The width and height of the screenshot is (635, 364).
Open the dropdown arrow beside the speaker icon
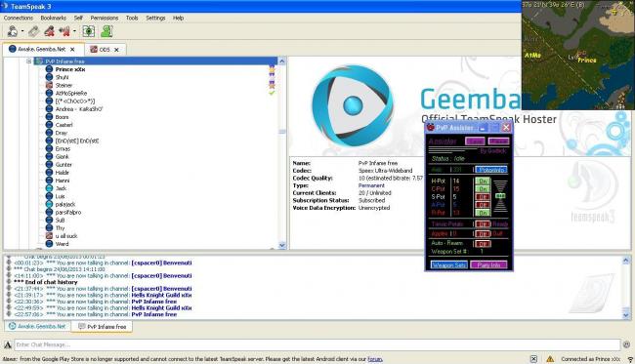(x=75, y=31)
